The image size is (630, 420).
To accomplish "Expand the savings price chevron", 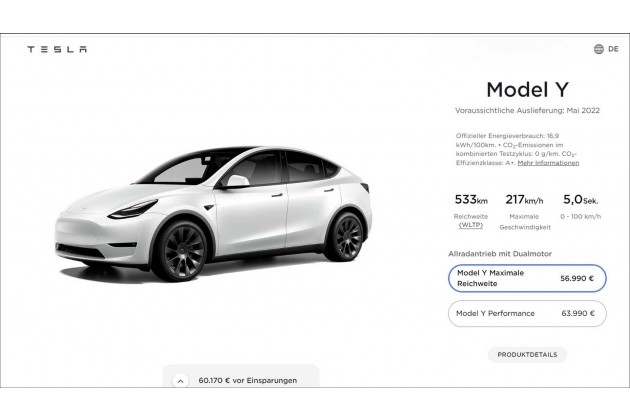I will coord(181,380).
